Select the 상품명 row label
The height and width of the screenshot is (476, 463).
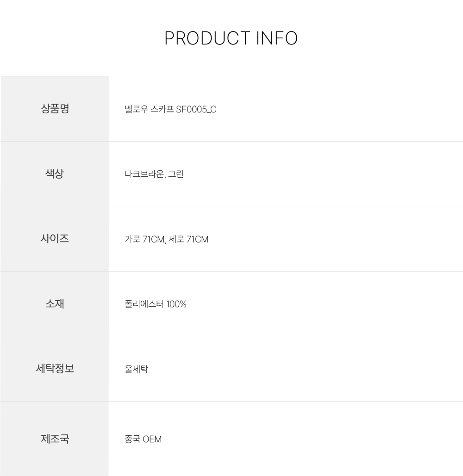[x=55, y=109]
